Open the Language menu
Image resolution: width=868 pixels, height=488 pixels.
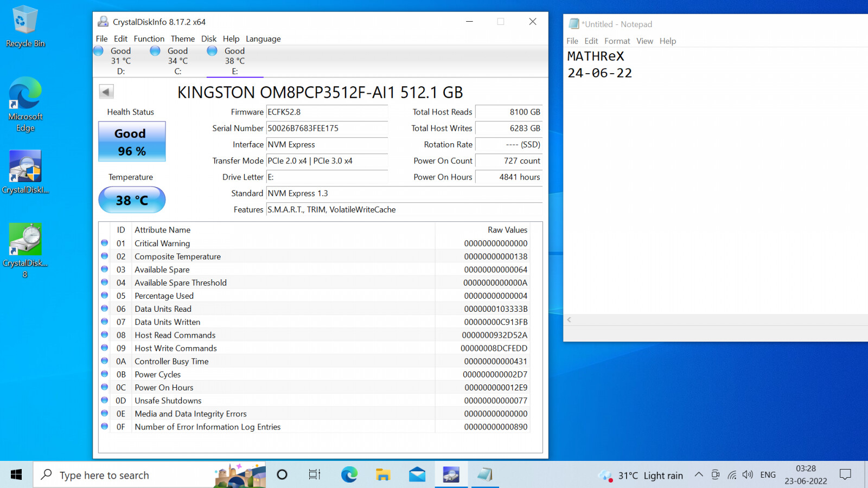[263, 38]
